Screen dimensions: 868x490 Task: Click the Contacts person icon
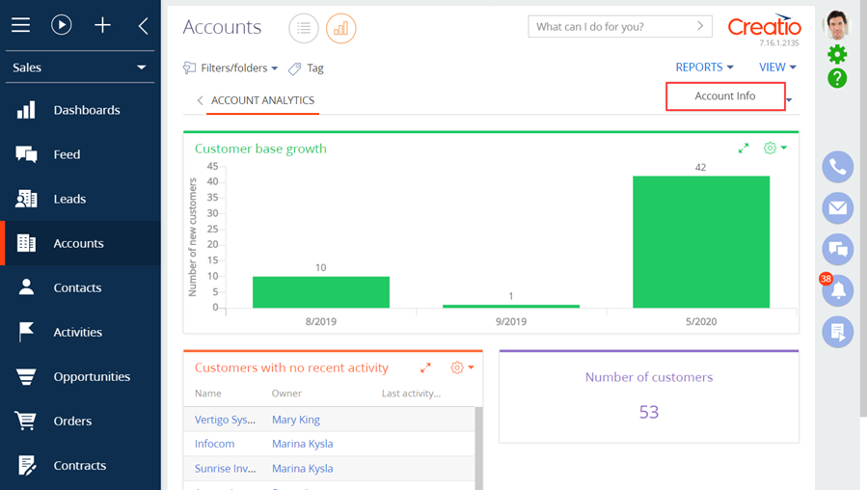click(x=26, y=286)
